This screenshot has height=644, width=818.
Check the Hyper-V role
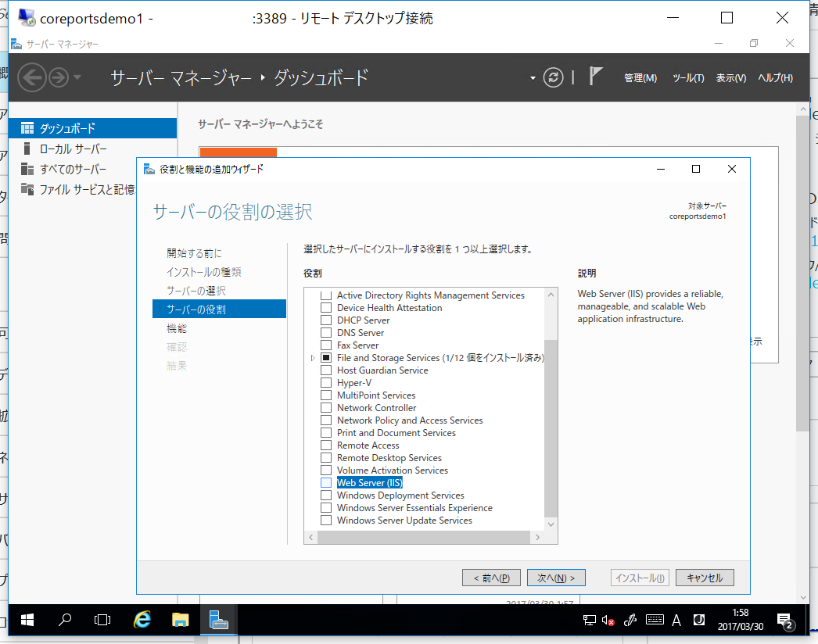(x=326, y=383)
